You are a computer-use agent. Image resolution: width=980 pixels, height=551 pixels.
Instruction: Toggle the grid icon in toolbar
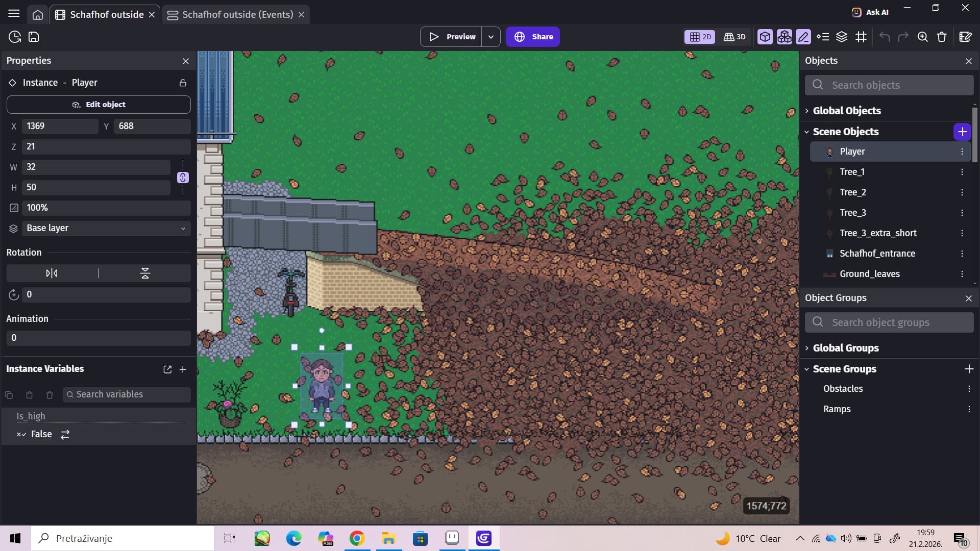[861, 37]
